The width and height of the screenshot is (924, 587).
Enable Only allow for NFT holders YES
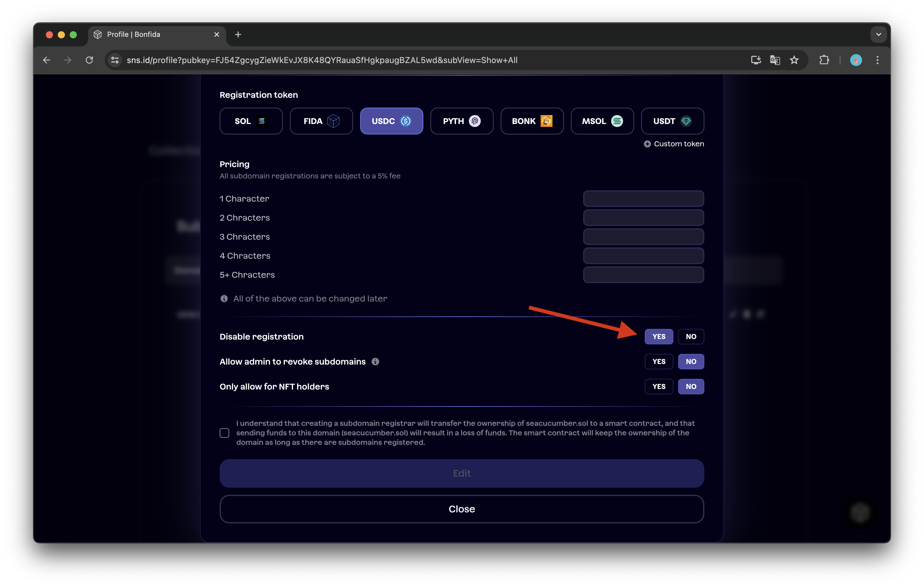click(658, 387)
